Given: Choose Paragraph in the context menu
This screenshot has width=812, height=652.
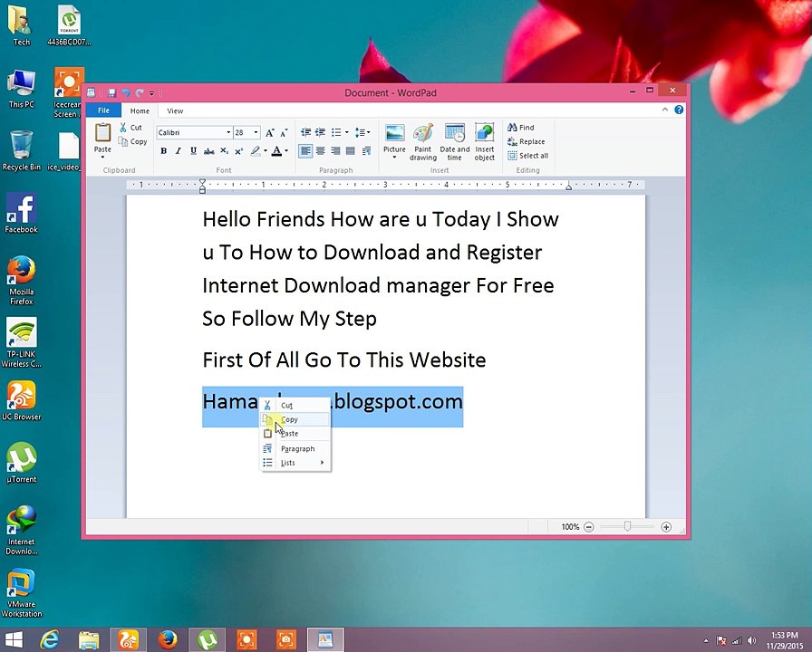Looking at the screenshot, I should (x=295, y=448).
